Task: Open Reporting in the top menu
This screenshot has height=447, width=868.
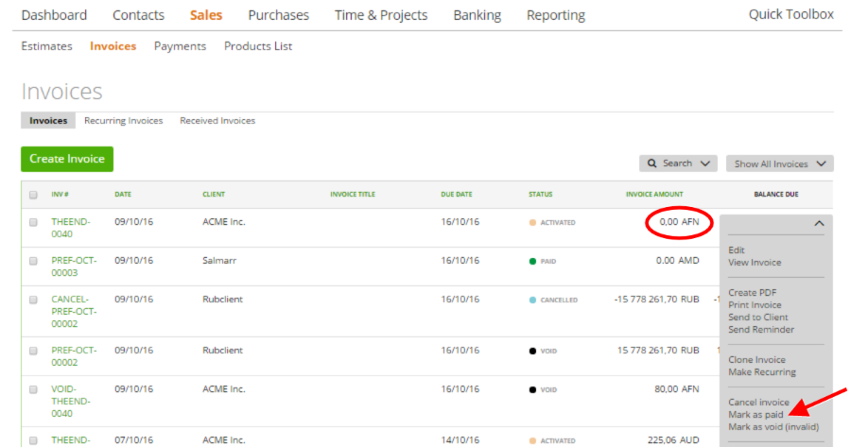Action: (556, 15)
